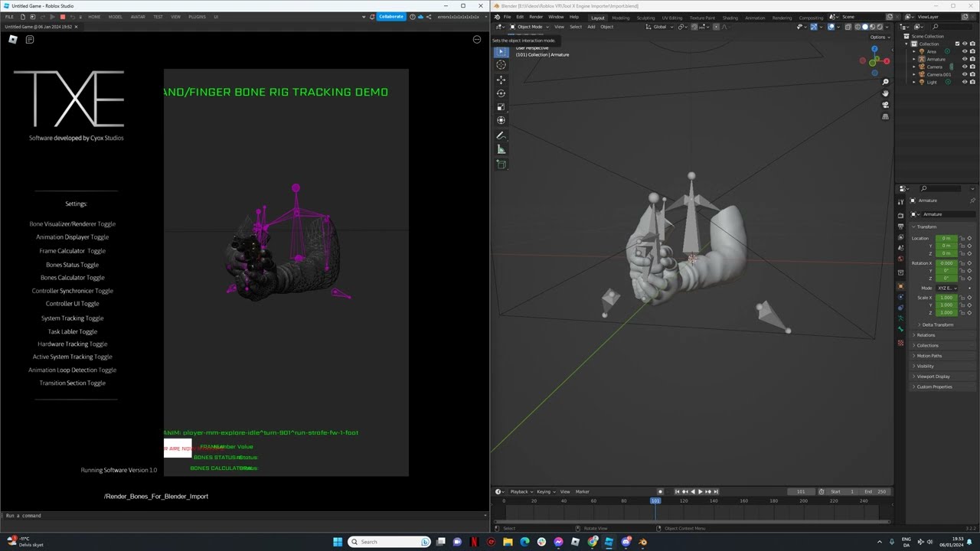Open the viewport Options dropdown

[878, 37]
